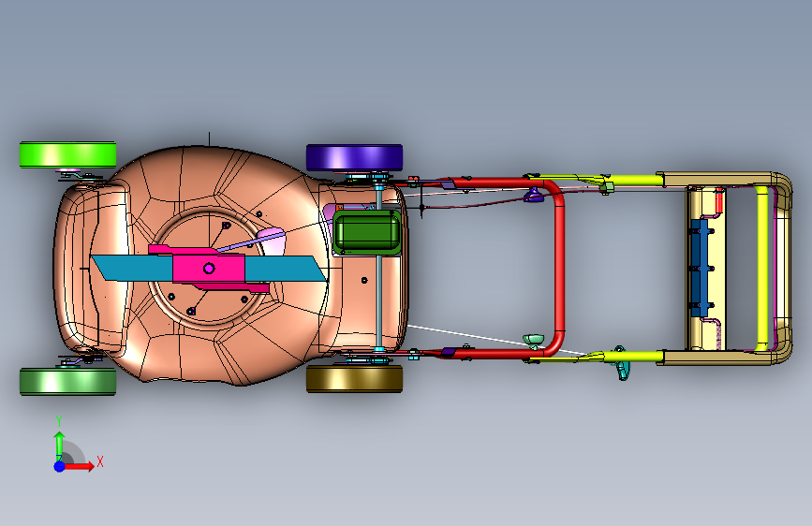Select the gold rear wheel
The width and height of the screenshot is (812, 526).
click(354, 379)
